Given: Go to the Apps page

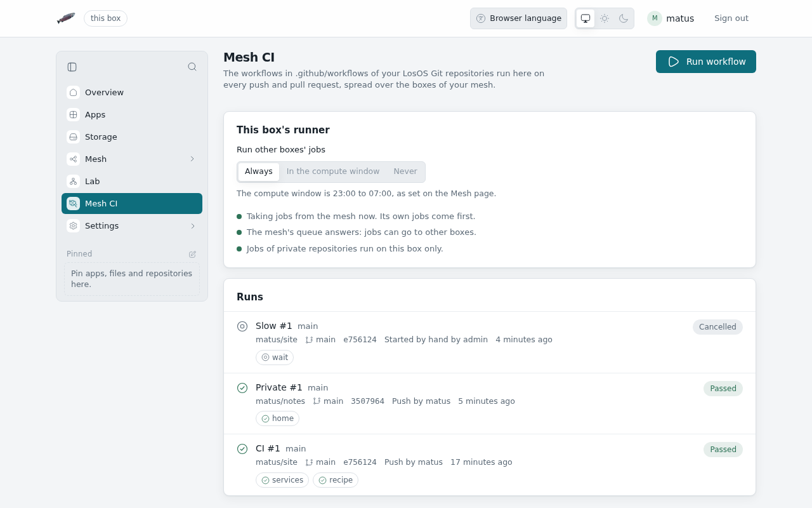Looking at the screenshot, I should click(x=132, y=115).
